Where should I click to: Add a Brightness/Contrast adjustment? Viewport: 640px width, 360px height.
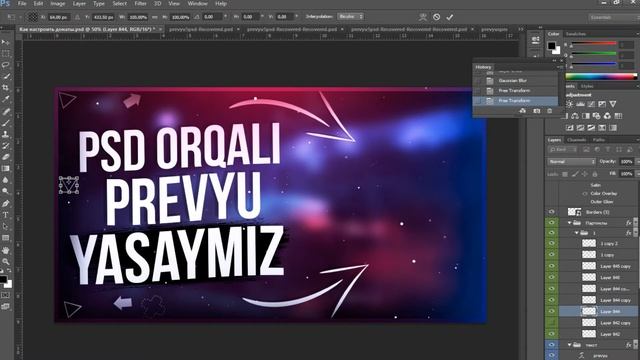569,104
